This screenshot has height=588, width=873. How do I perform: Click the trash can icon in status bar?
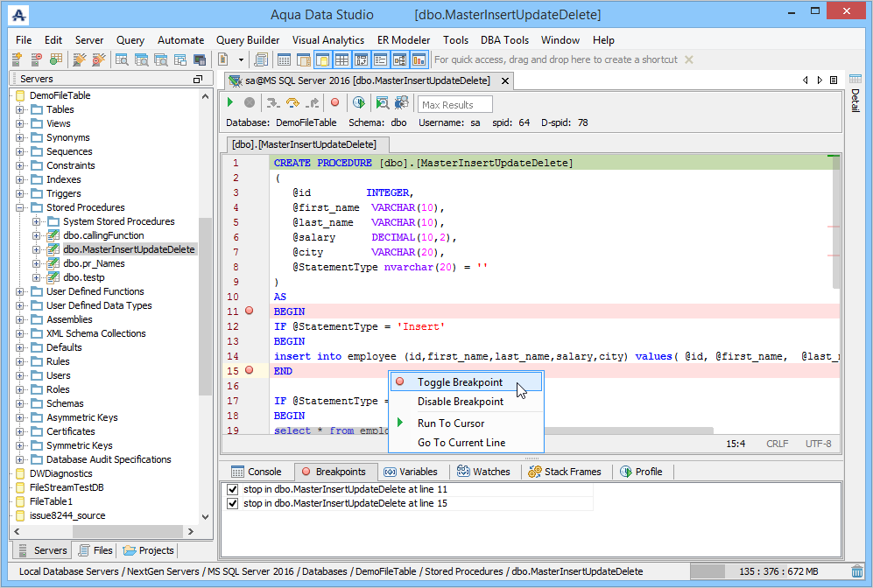coord(856,571)
